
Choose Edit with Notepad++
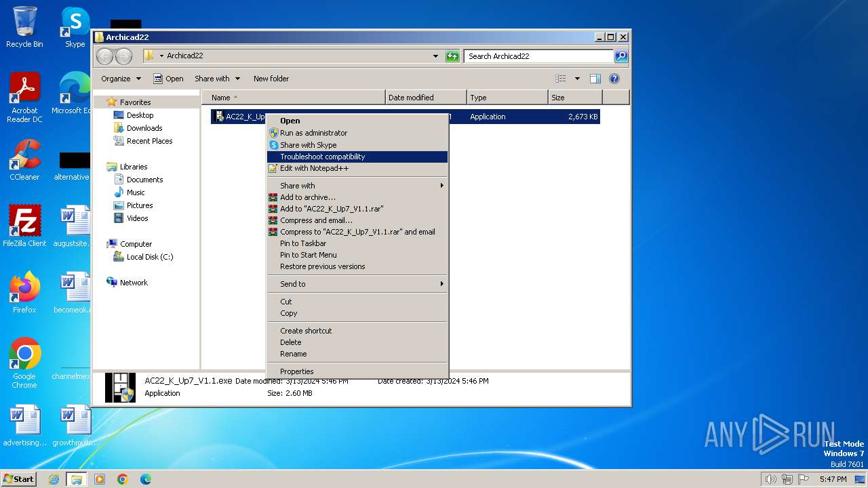point(357,168)
